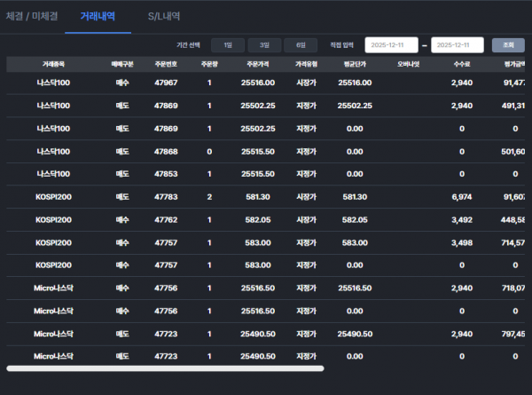Click order quantity 2 in KOSPI200 row
Screen dimensions: 532x395
tap(209, 197)
